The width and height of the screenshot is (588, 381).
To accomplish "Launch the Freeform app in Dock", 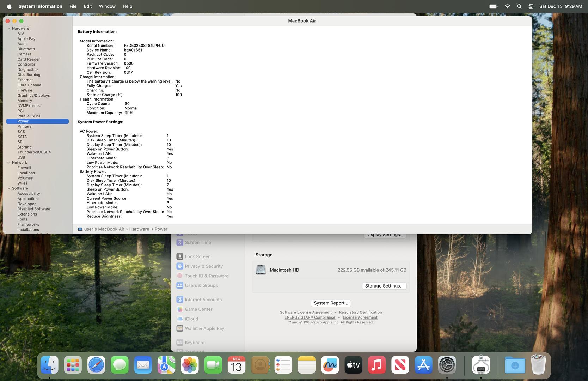I will 330,365.
